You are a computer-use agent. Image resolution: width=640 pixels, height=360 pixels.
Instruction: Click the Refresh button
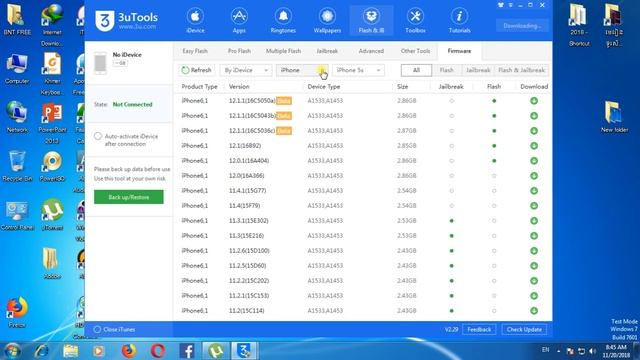coord(196,70)
